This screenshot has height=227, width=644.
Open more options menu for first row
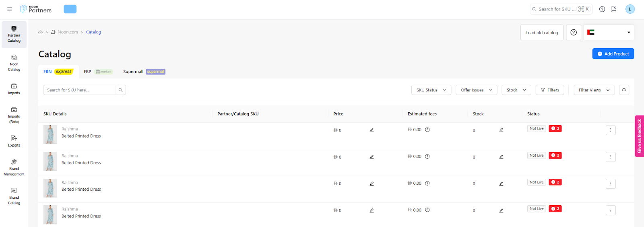[x=611, y=130]
